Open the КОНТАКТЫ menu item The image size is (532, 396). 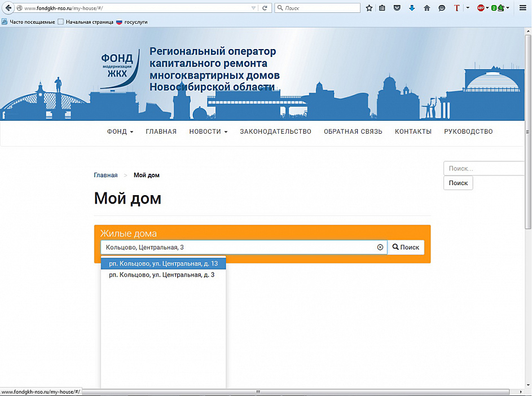click(414, 131)
